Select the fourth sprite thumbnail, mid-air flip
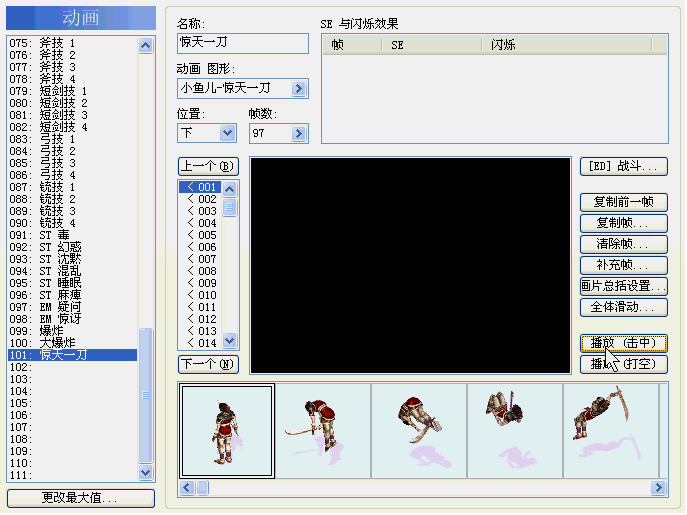The height and width of the screenshot is (515, 687). 515,431
